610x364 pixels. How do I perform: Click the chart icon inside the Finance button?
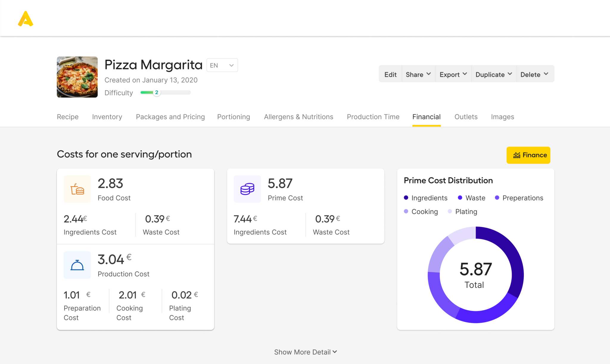[x=517, y=155]
